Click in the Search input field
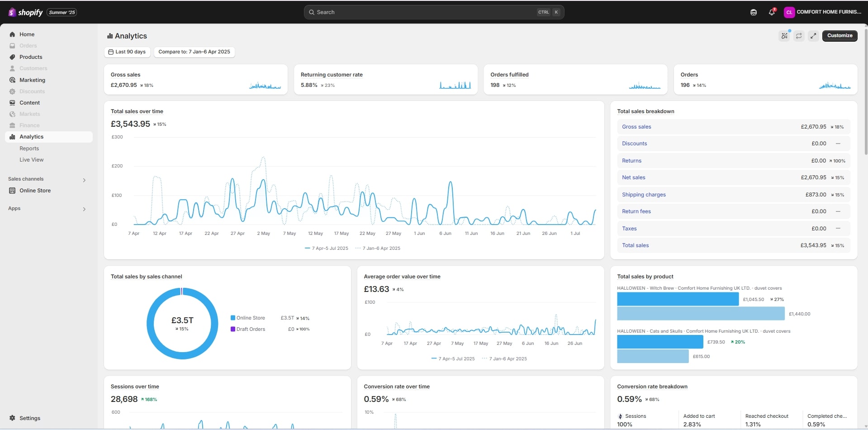The image size is (868, 430). click(434, 12)
